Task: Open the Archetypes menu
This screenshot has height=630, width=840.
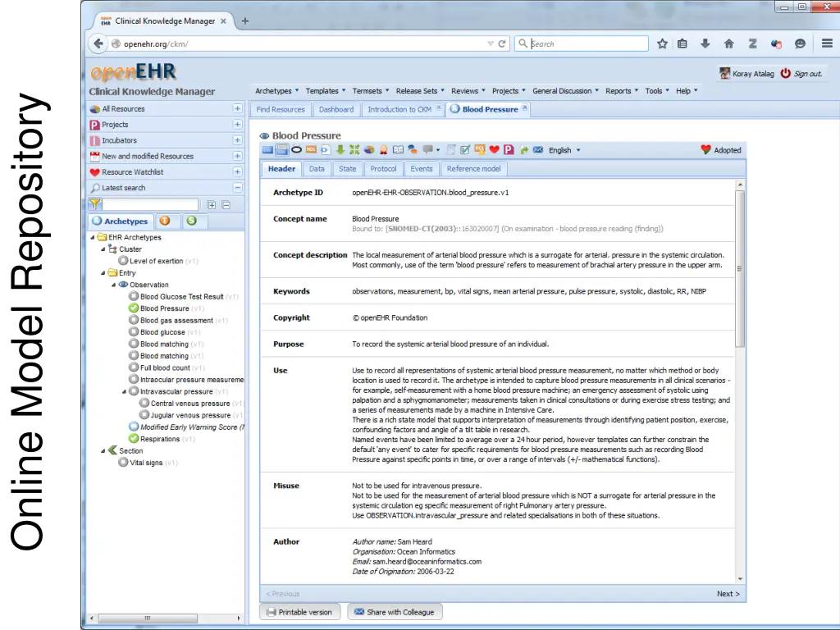Action: 276,91
